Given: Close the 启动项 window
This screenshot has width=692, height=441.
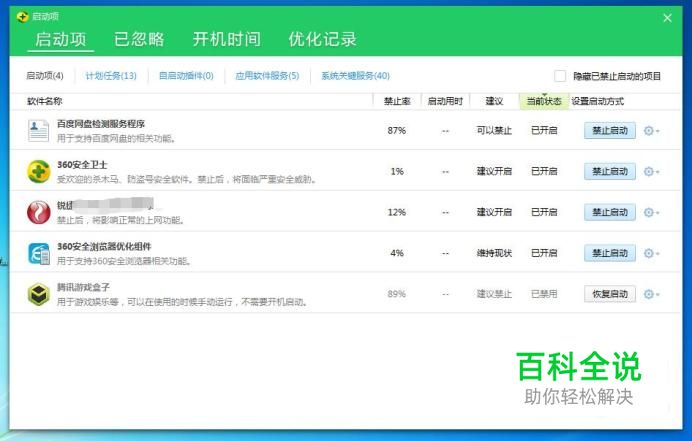Looking at the screenshot, I should 667,18.
